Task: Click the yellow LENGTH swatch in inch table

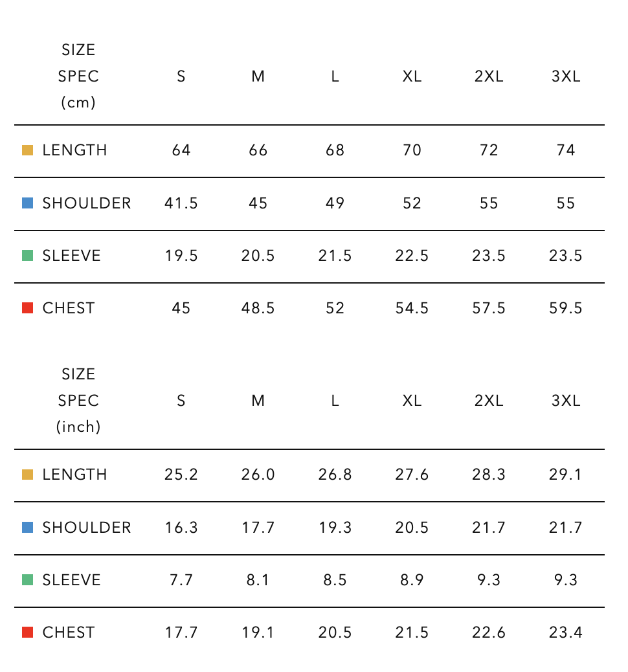Action: coord(27,475)
